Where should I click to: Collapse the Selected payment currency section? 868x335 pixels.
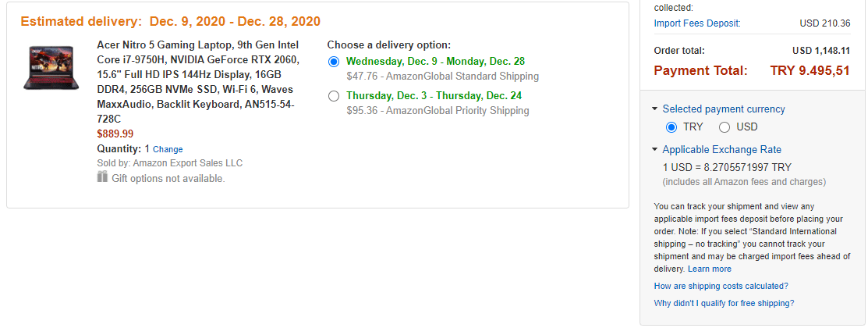[x=656, y=109]
